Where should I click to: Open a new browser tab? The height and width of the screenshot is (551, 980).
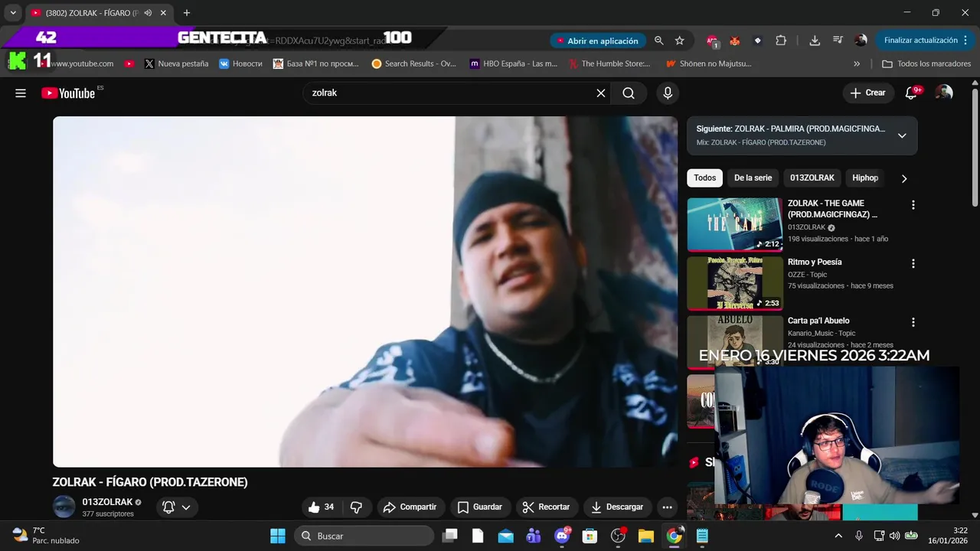pos(186,13)
